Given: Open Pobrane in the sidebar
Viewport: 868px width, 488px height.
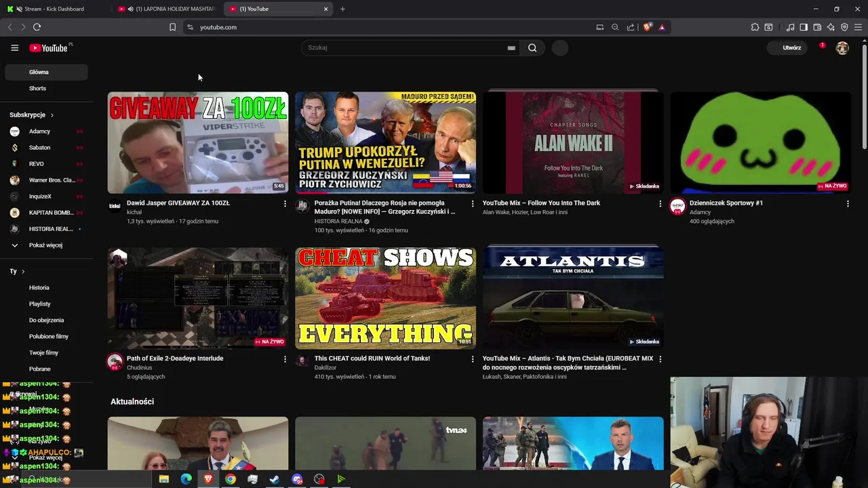Looking at the screenshot, I should pos(46,369).
